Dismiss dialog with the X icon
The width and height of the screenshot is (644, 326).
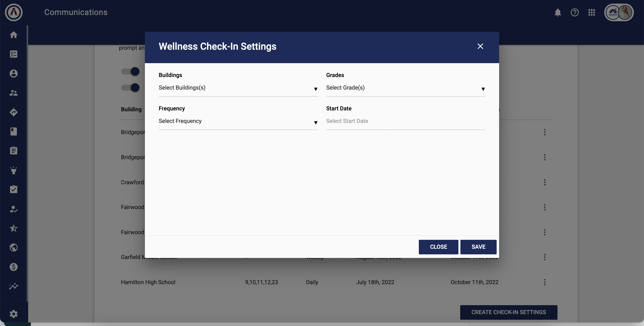(x=480, y=46)
